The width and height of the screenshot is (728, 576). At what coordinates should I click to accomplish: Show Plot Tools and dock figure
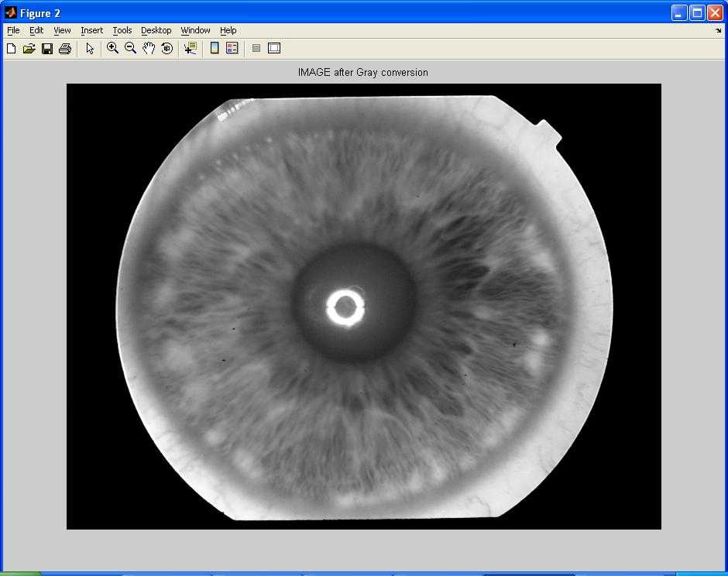[274, 48]
